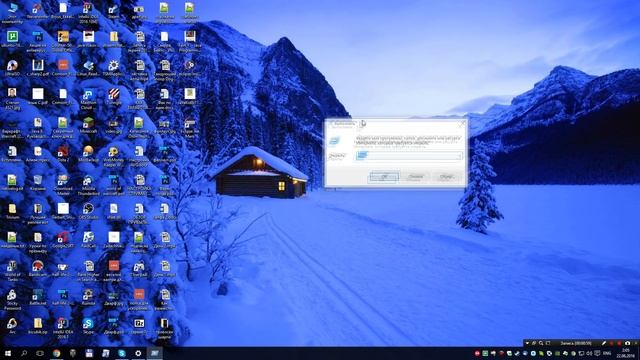Open the Windows Start menu

point(8,353)
